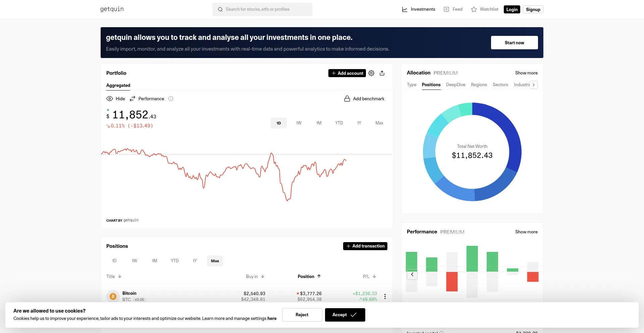
Task: Show Performance info tooltip icon
Action: pos(171,99)
